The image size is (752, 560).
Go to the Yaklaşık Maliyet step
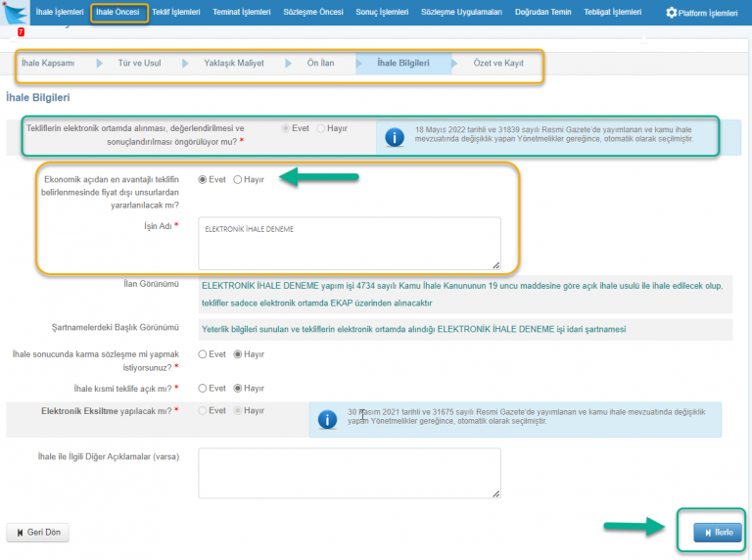click(233, 64)
